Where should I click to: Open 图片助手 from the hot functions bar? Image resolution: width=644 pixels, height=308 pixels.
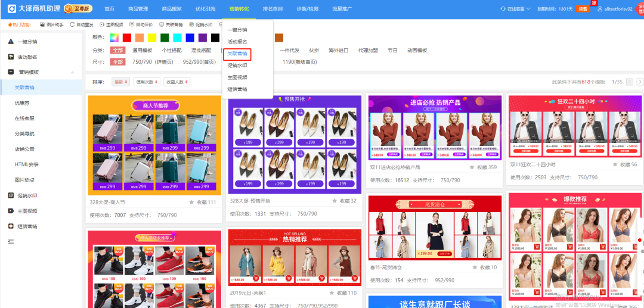pos(52,24)
